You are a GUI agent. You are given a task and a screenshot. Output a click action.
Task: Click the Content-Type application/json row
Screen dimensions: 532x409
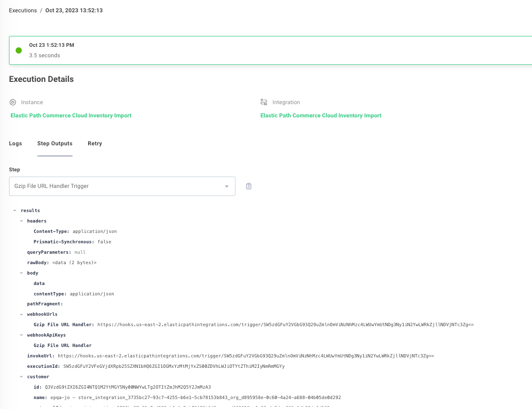click(x=75, y=231)
